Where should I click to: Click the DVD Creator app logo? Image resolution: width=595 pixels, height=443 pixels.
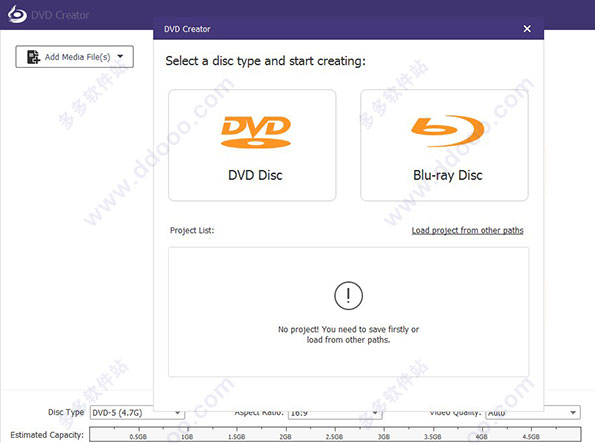click(17, 14)
